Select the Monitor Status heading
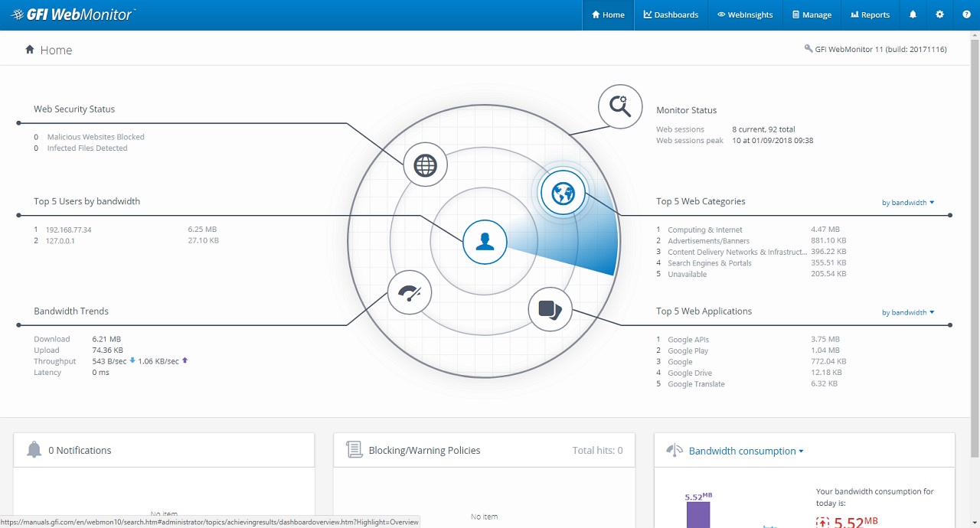The image size is (980, 528). pyautogui.click(x=686, y=110)
